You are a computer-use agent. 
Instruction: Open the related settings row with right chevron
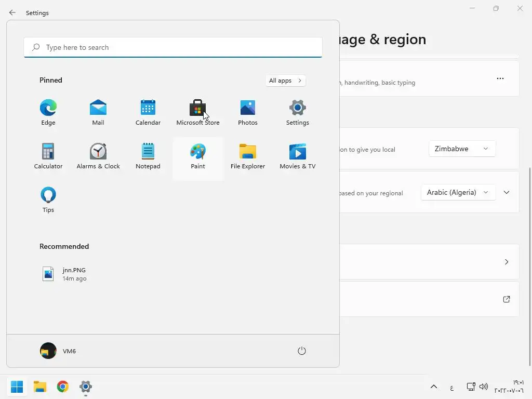click(x=429, y=262)
